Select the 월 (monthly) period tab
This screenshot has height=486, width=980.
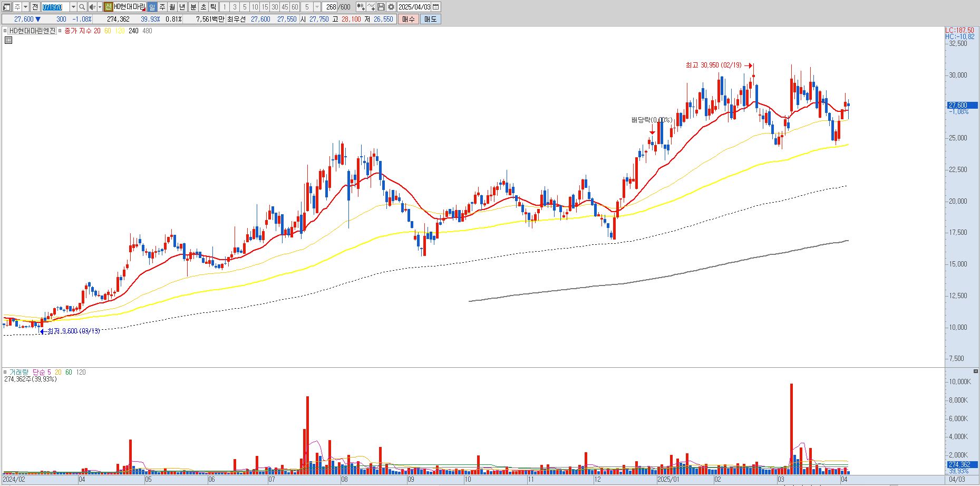172,7
